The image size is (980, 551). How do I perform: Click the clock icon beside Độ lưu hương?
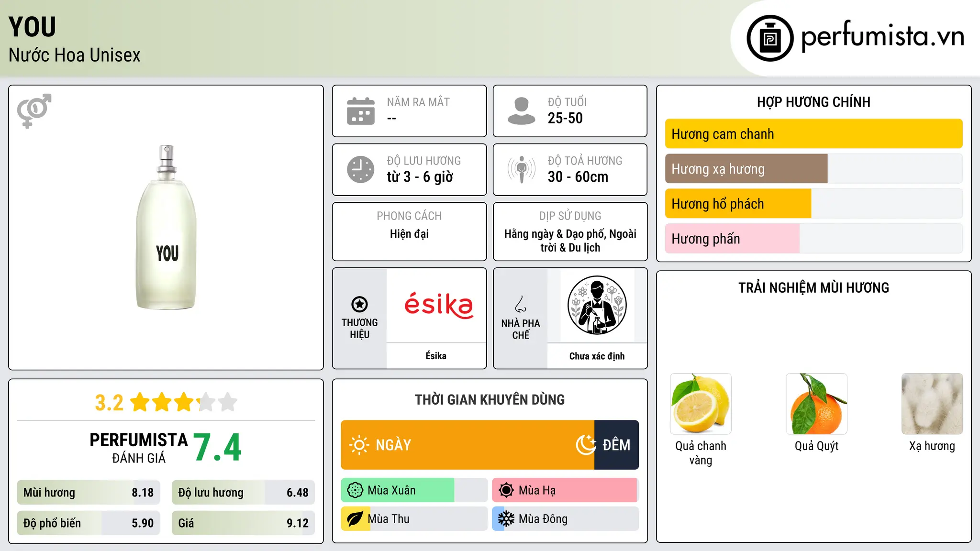tap(361, 169)
